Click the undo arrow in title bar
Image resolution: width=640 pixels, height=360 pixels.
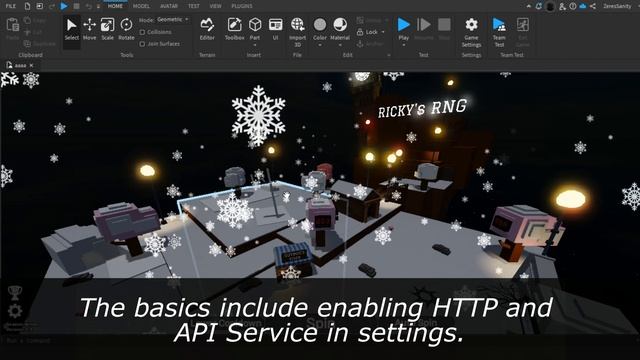coord(89,6)
